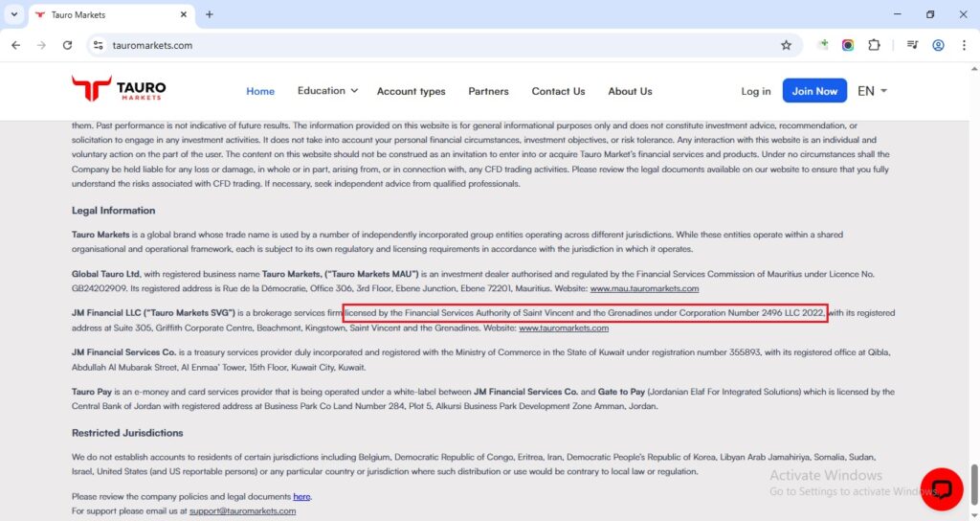Screen dimensions: 980x521
Task: Click the 'Tauro Pay' bold text
Action: coord(91,392)
